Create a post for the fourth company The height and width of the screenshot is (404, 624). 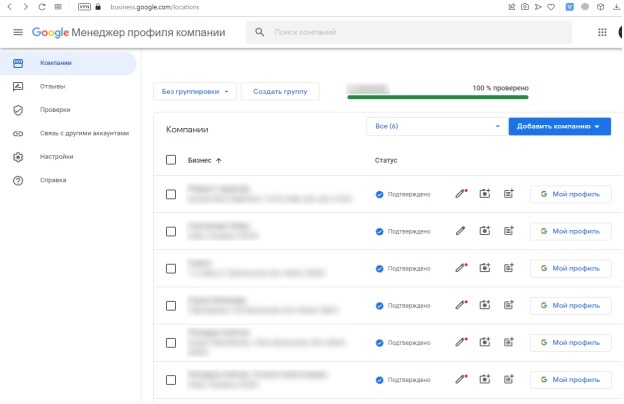click(x=509, y=305)
